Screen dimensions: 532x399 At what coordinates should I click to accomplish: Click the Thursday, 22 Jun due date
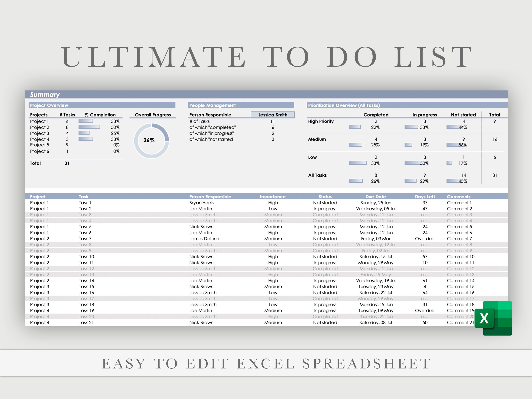point(376,316)
